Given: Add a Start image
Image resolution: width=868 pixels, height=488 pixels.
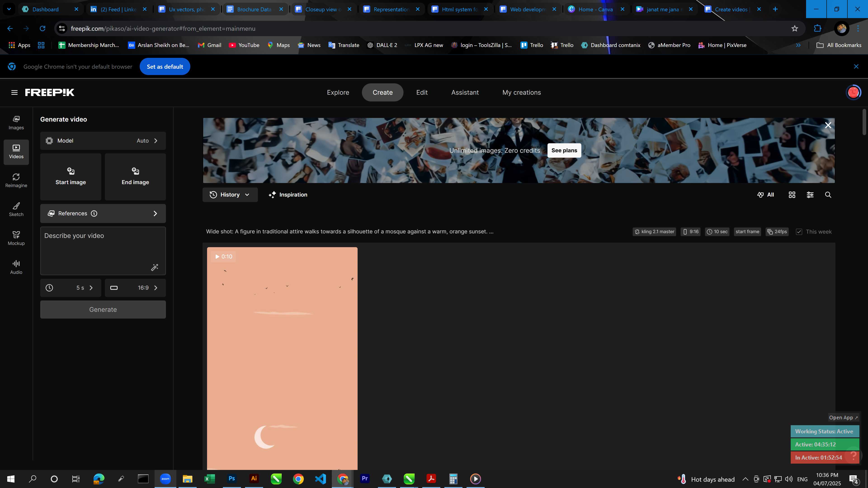Looking at the screenshot, I should click(x=71, y=177).
